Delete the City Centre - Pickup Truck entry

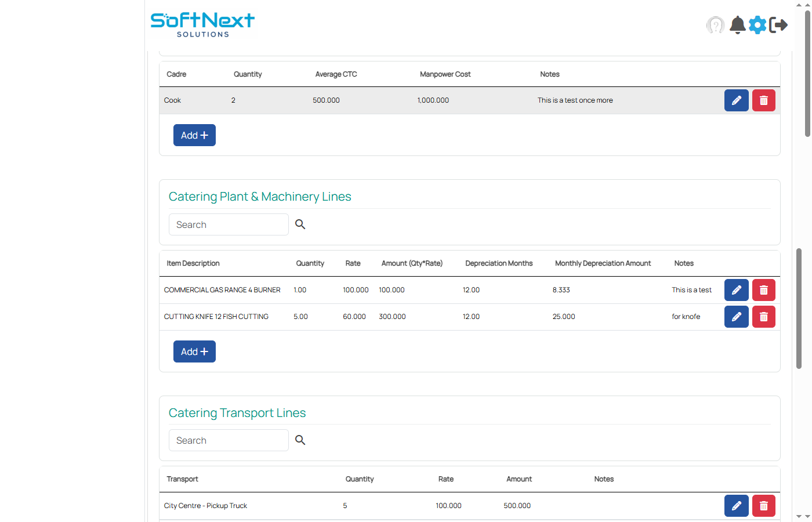[x=763, y=505]
